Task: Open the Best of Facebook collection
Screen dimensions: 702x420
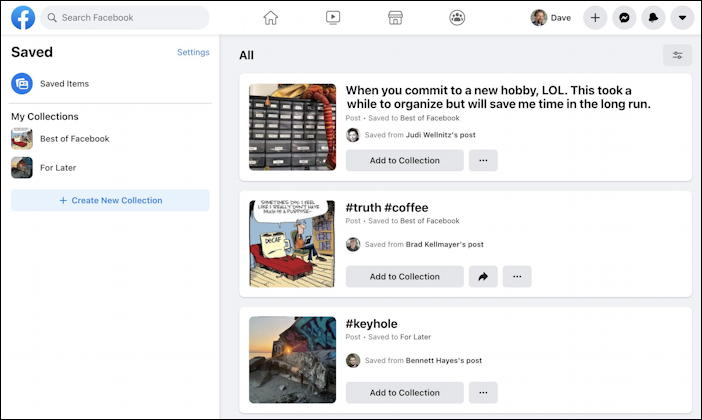Action: 111,139
